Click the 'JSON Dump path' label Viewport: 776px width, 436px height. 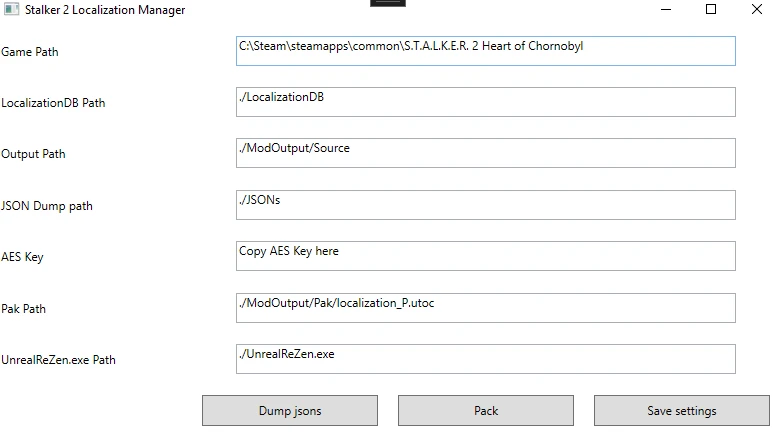tap(47, 206)
